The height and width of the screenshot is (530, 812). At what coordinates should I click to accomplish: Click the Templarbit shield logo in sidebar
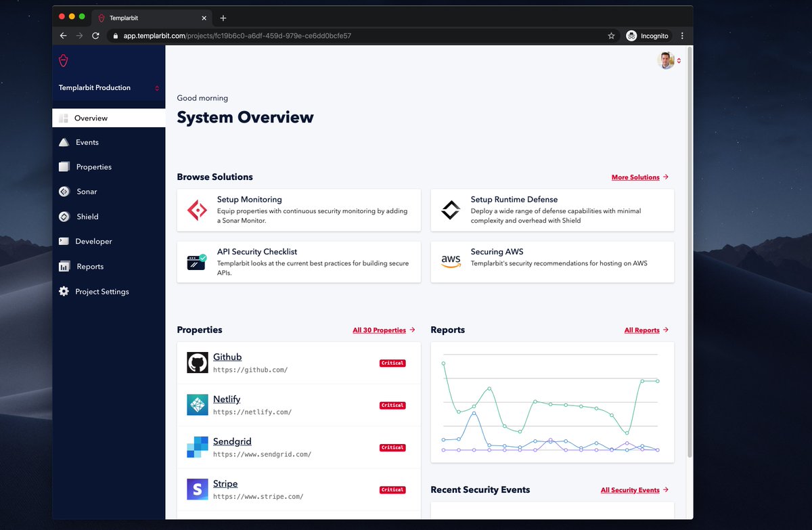click(x=64, y=61)
